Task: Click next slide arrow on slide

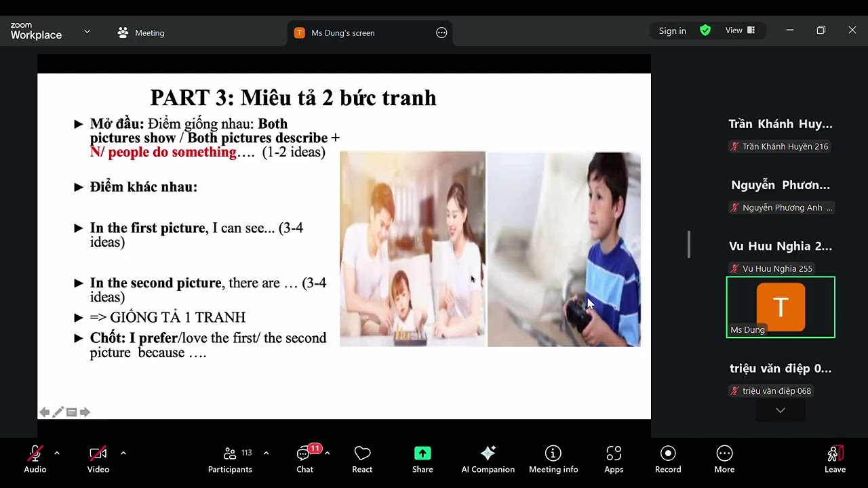Action: (85, 412)
